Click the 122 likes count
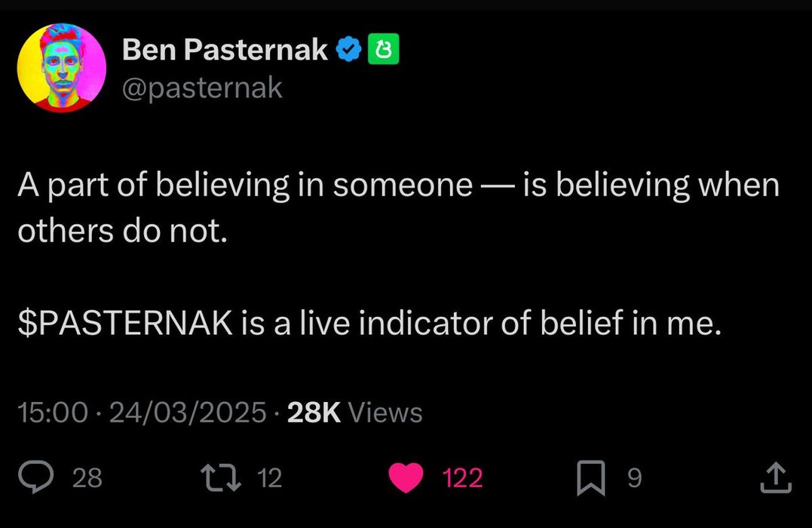812x528 pixels. click(462, 477)
